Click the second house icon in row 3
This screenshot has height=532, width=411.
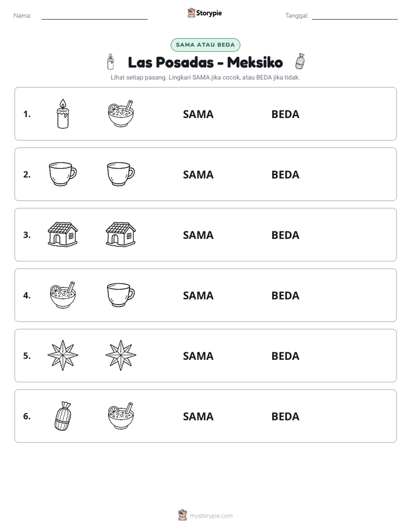[121, 234]
